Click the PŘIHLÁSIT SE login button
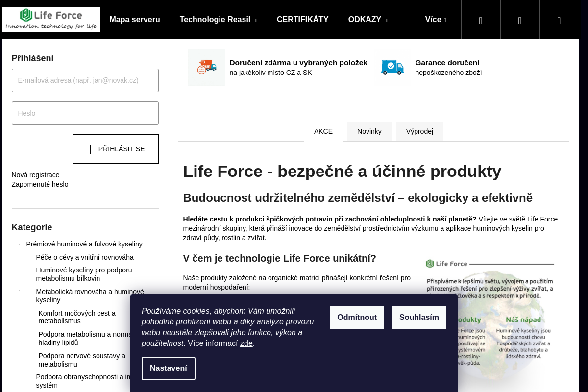 coord(116,149)
